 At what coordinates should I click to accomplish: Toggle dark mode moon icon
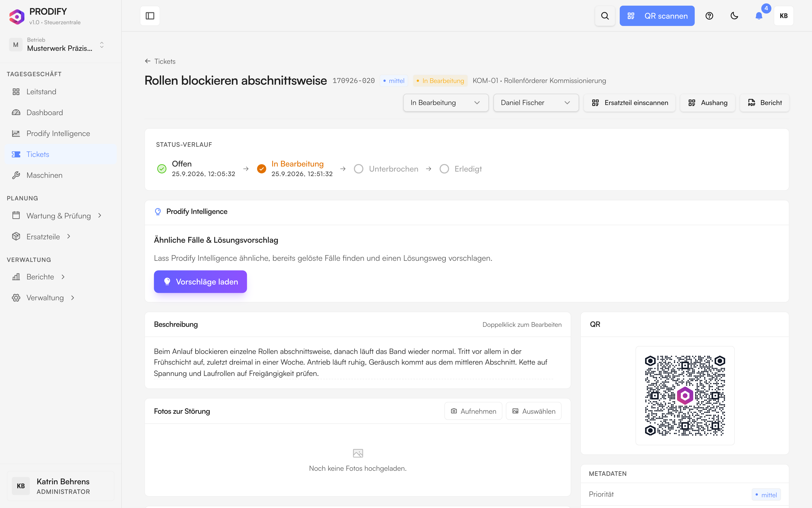tap(734, 16)
